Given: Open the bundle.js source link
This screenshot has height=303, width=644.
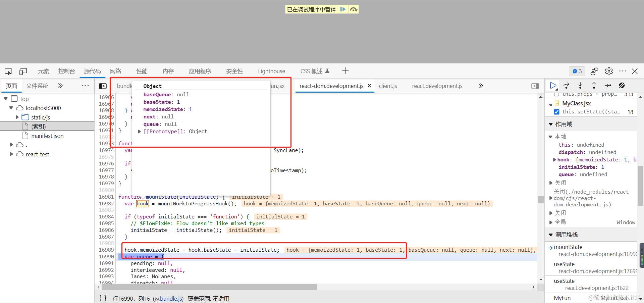Looking at the screenshot, I should (x=171, y=299).
